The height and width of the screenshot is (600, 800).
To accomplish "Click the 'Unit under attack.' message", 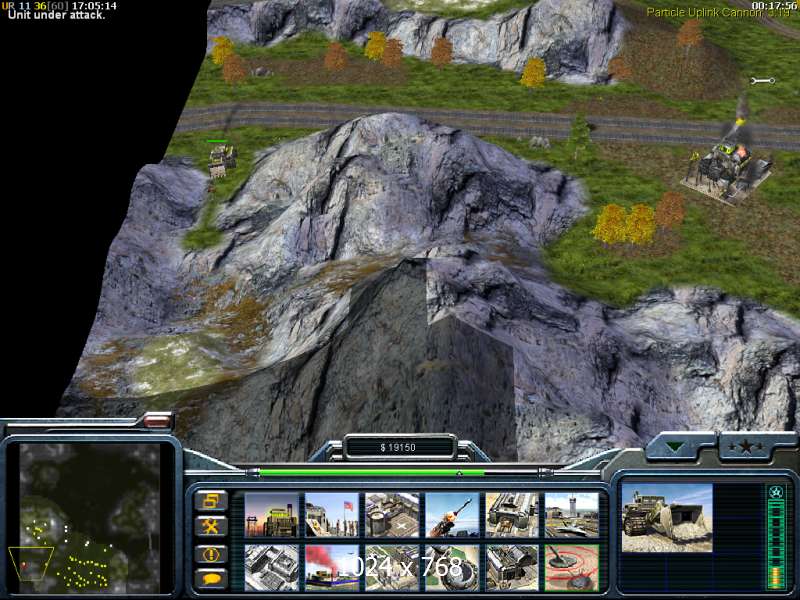I will [x=56, y=15].
